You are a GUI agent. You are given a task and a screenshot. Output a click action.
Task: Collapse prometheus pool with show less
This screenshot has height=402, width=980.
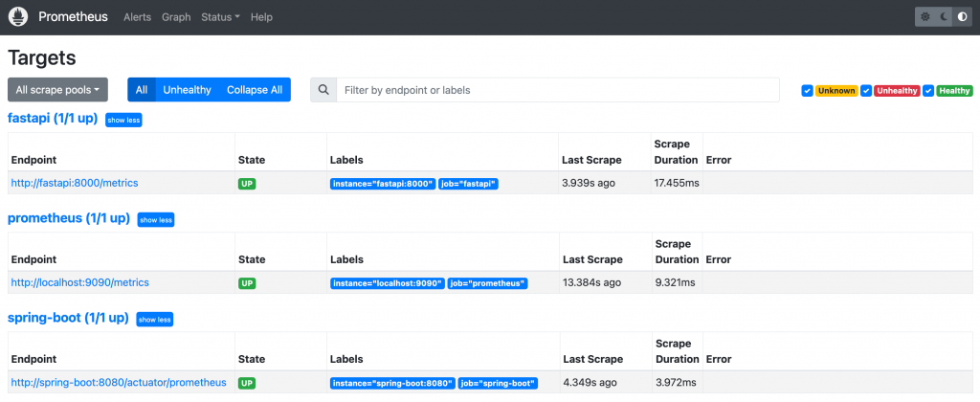click(x=156, y=220)
